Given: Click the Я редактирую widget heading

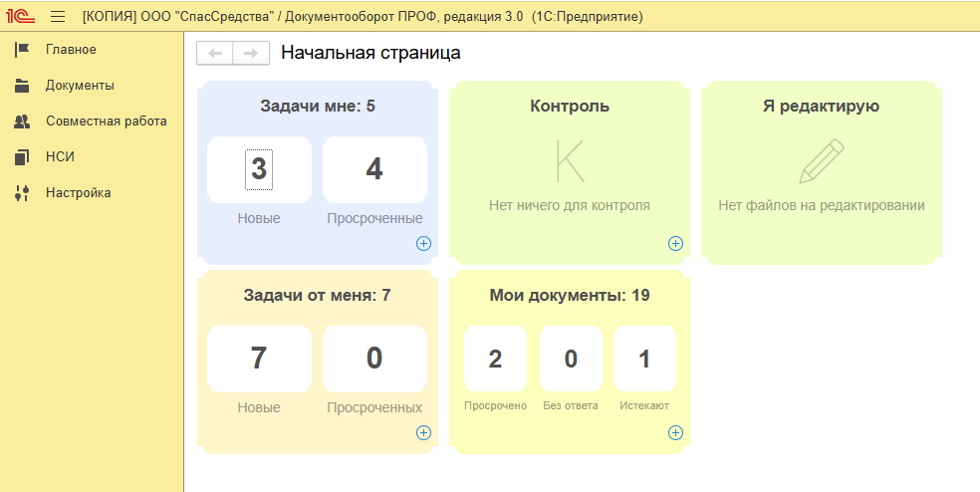Looking at the screenshot, I should tap(822, 107).
